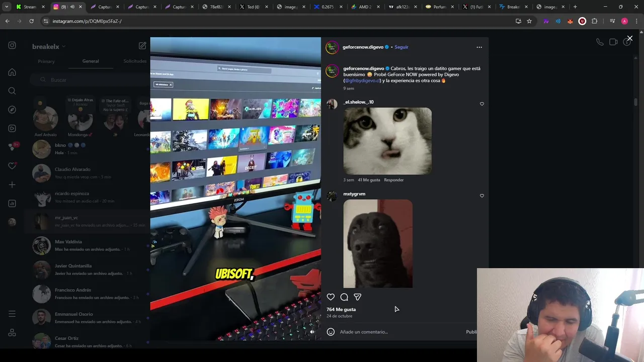Open the 764 Me gusta likes list
This screenshot has height=362, width=644.
[341, 310]
